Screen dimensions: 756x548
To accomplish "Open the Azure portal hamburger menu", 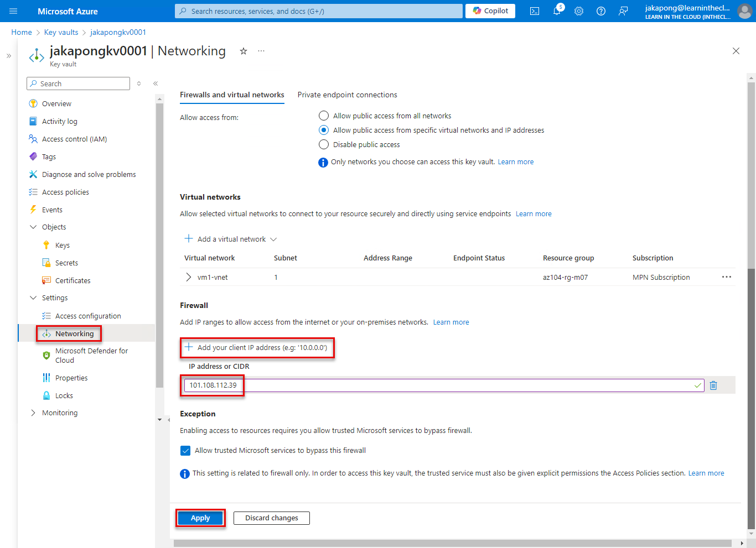I will click(x=13, y=11).
